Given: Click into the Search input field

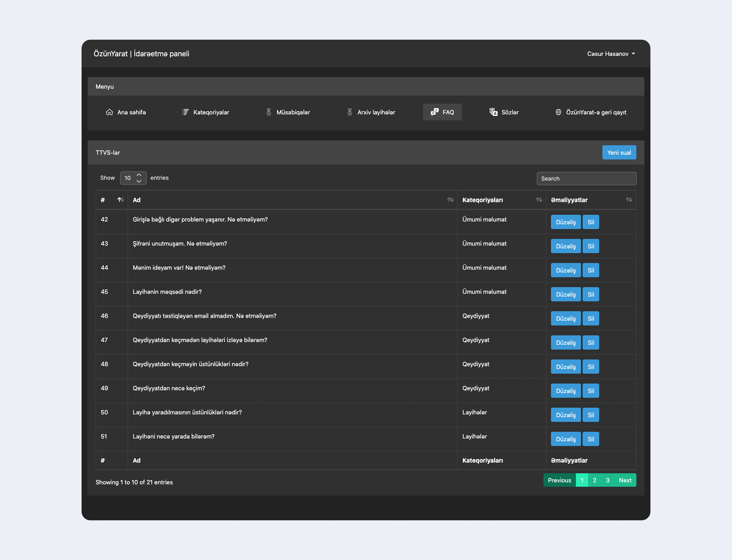Looking at the screenshot, I should pos(586,178).
